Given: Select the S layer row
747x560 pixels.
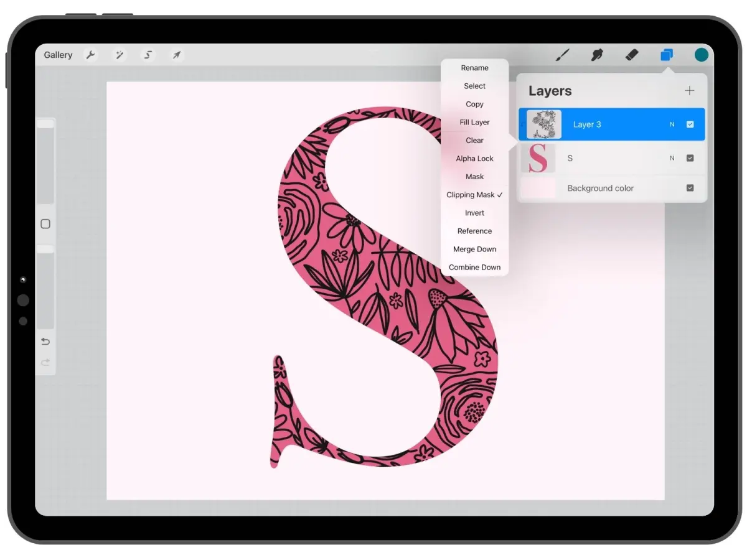Looking at the screenshot, I should coord(612,158).
